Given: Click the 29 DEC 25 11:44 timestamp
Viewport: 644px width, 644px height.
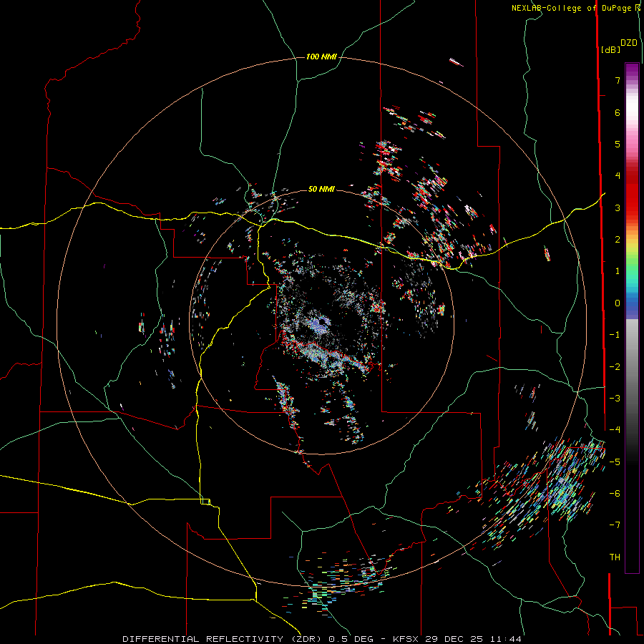Looking at the screenshot, I should tap(473, 639).
